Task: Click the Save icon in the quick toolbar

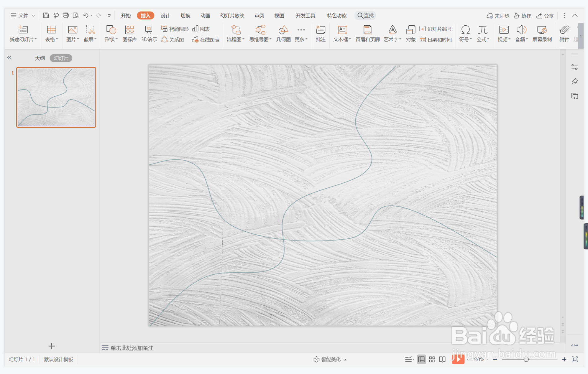Action: pos(46,15)
